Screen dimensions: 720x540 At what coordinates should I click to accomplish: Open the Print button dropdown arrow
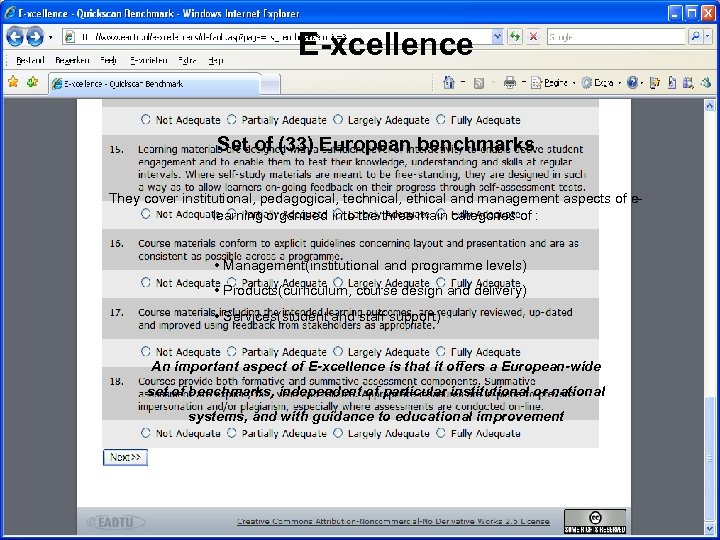[523, 83]
